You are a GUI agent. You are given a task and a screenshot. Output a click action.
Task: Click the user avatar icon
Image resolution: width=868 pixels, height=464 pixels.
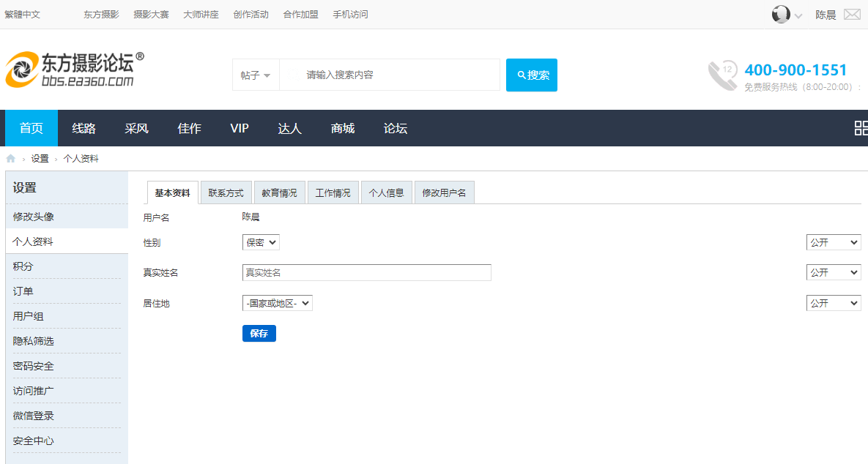(x=781, y=15)
